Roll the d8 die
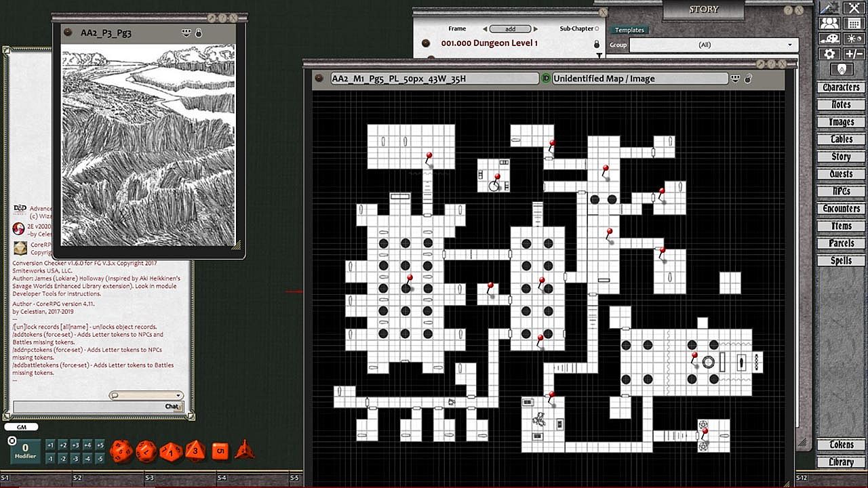The image size is (868, 488). (195, 450)
